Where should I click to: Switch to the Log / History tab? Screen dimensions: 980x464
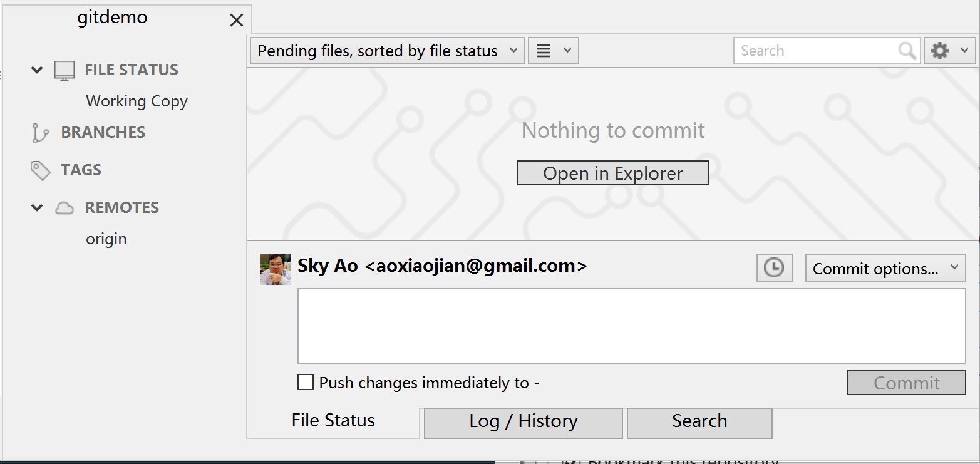click(x=523, y=421)
